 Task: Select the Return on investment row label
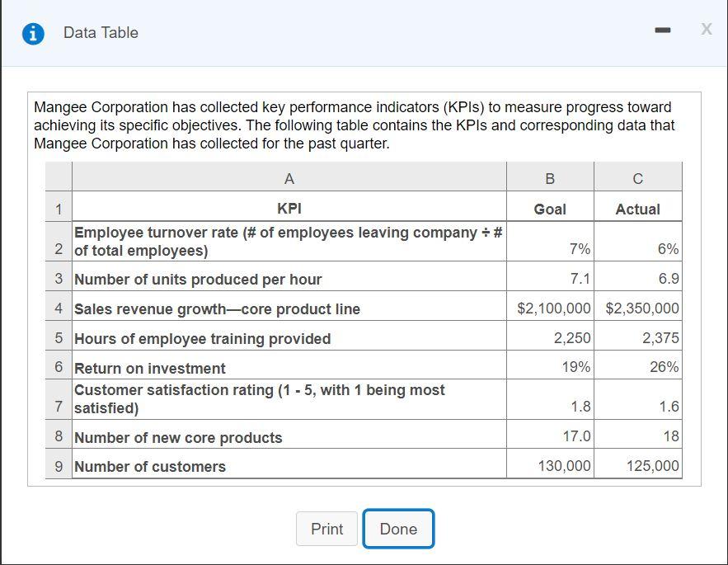(x=148, y=369)
